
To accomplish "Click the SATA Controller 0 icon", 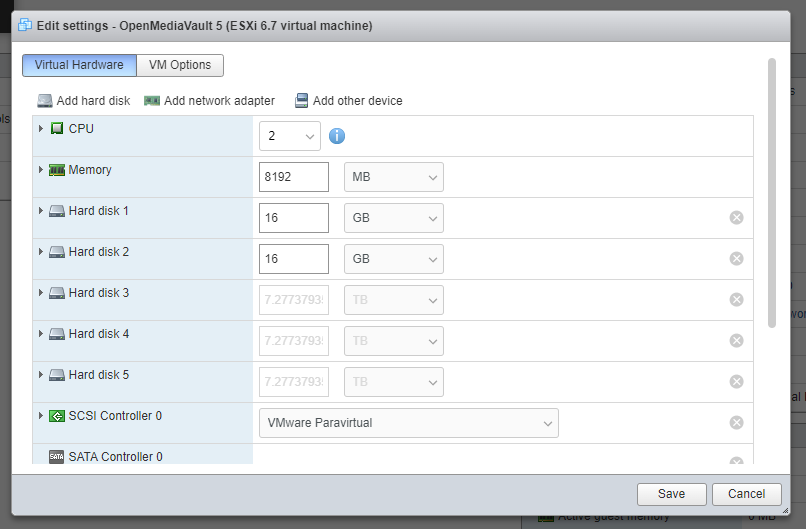I will point(57,457).
